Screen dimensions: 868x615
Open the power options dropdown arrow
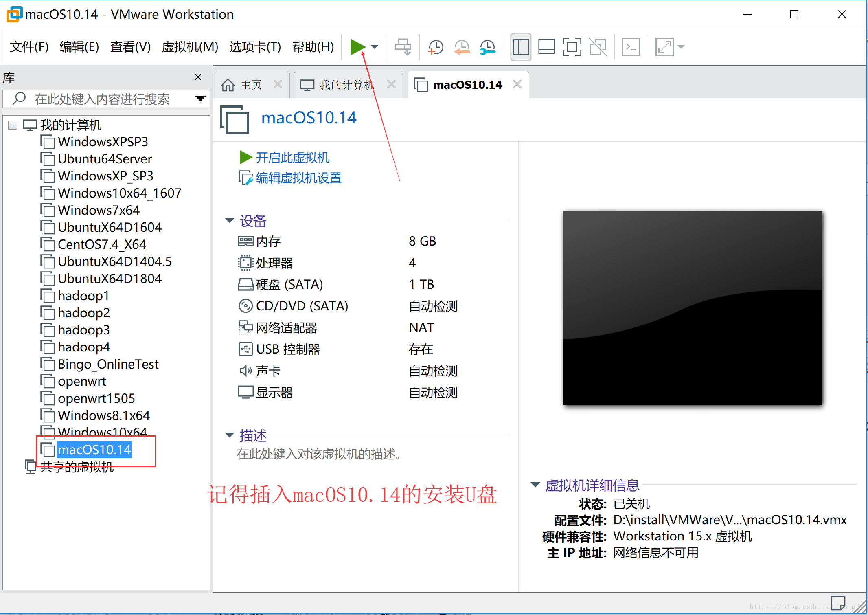pyautogui.click(x=375, y=47)
